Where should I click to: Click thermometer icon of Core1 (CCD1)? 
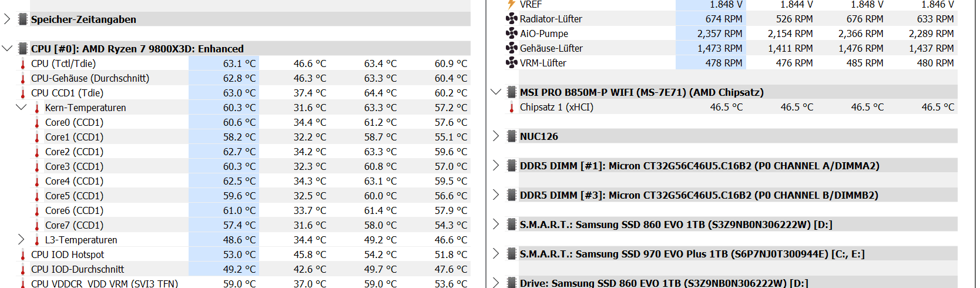tap(37, 137)
